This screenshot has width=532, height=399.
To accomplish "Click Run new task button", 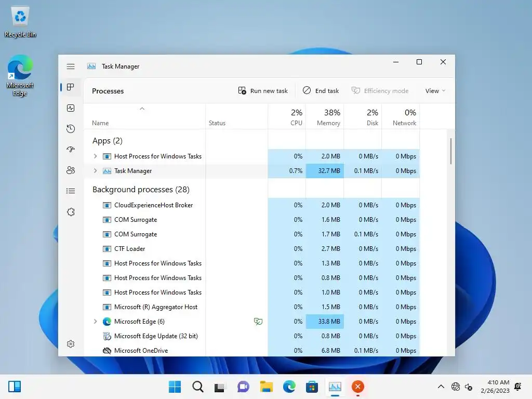I will pos(263,91).
